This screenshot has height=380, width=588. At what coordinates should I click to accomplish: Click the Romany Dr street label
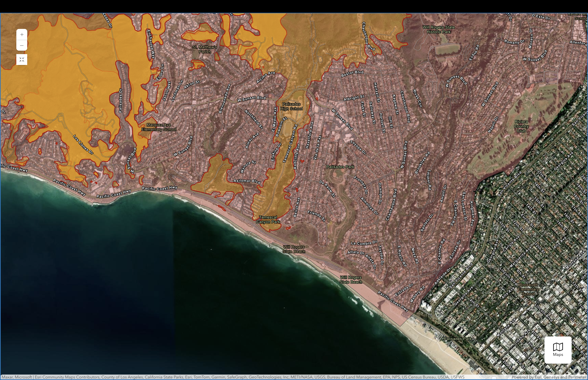pyautogui.click(x=514, y=42)
